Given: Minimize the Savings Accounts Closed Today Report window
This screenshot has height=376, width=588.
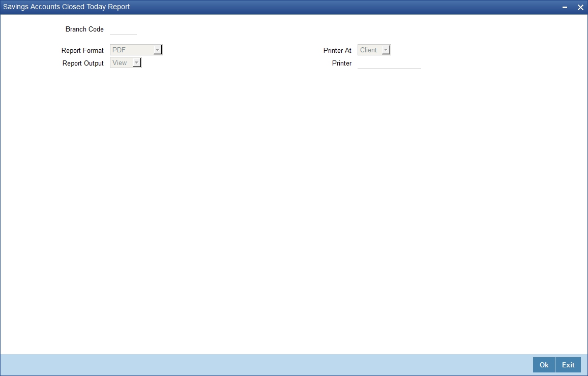Looking at the screenshot, I should pos(565,7).
